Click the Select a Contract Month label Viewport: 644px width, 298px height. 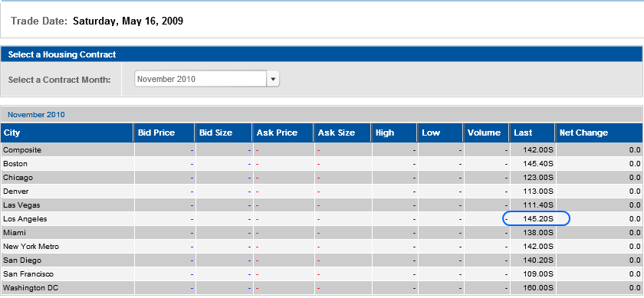point(60,80)
